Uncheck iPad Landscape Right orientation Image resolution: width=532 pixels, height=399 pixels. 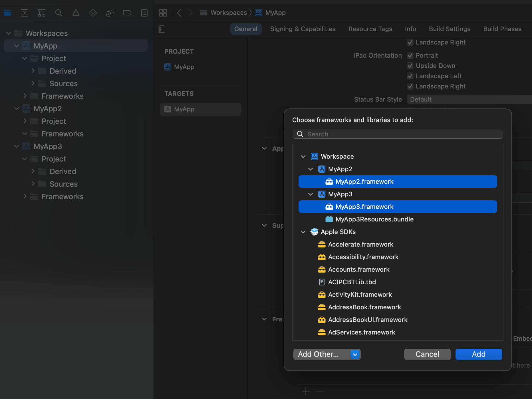click(410, 86)
